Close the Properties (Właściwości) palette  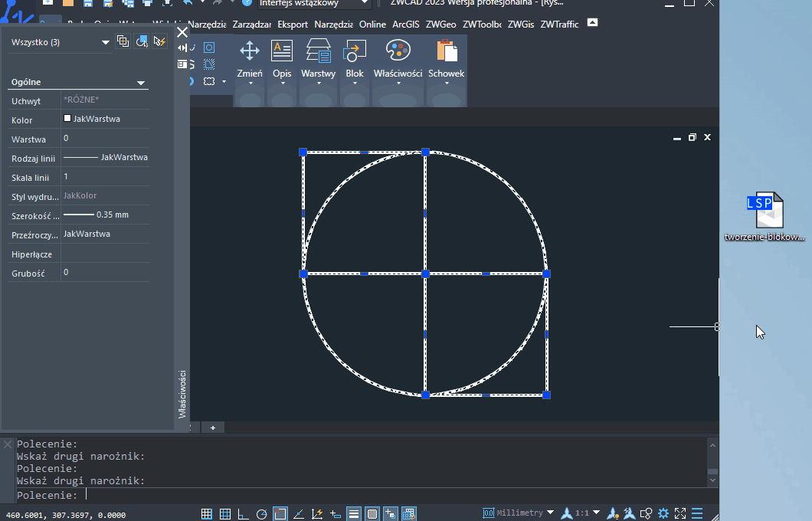point(182,32)
